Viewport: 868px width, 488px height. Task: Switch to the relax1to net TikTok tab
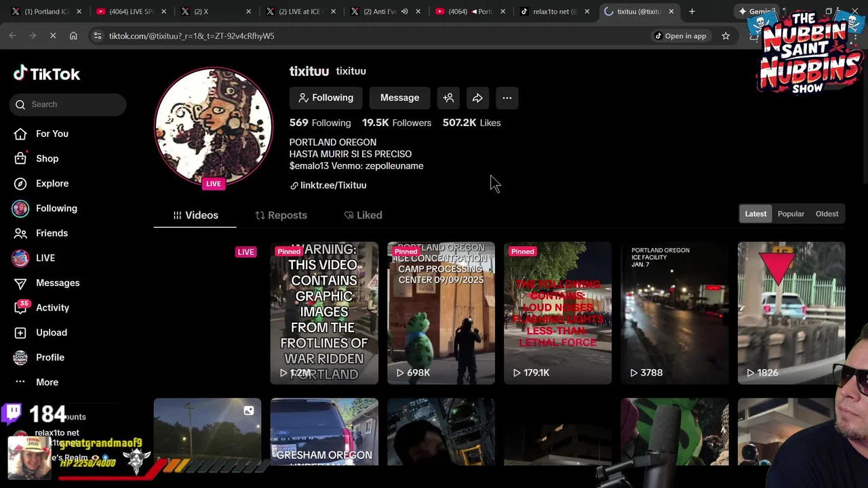coord(554,12)
